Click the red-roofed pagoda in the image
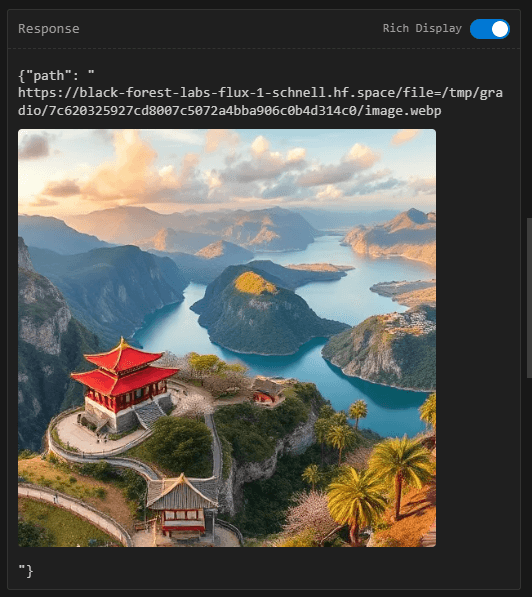Screen dimensions: 532x597 (123, 379)
